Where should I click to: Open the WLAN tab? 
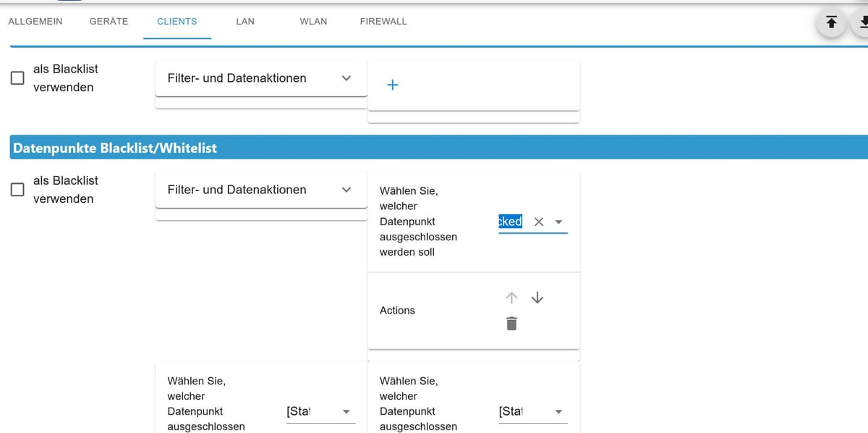[x=313, y=21]
